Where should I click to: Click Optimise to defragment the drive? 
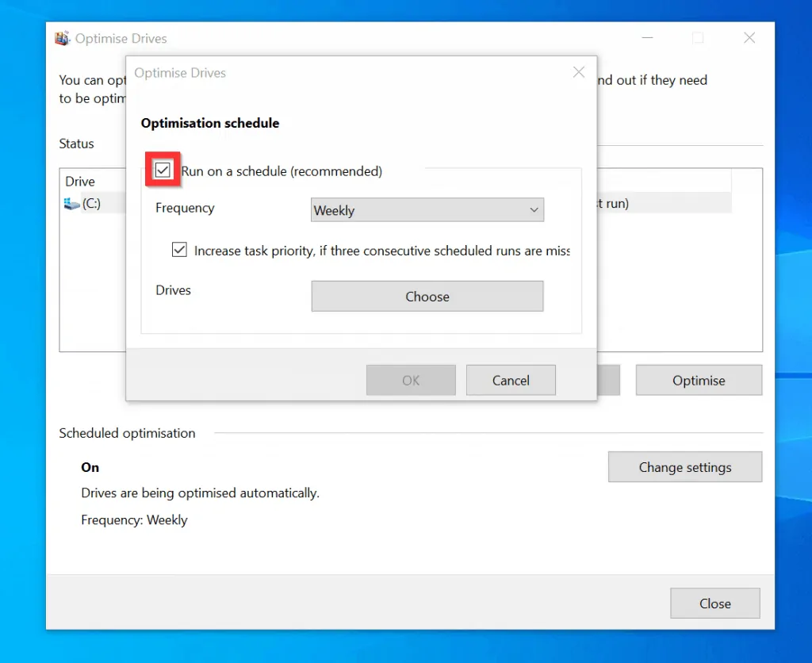(x=698, y=380)
